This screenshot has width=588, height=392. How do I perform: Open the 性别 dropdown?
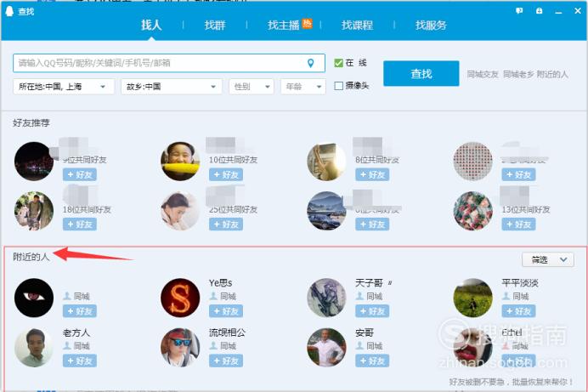click(252, 87)
